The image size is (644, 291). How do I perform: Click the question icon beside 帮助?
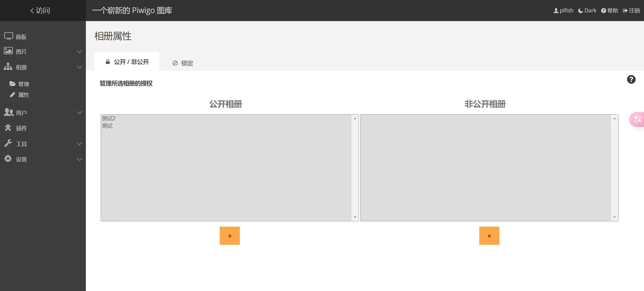point(603,11)
